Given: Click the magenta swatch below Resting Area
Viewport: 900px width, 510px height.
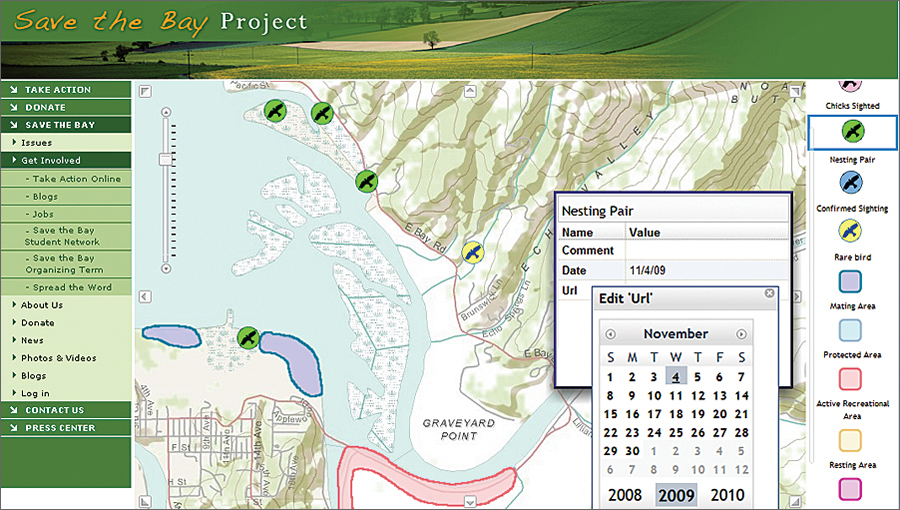Looking at the screenshot, I should [x=850, y=489].
